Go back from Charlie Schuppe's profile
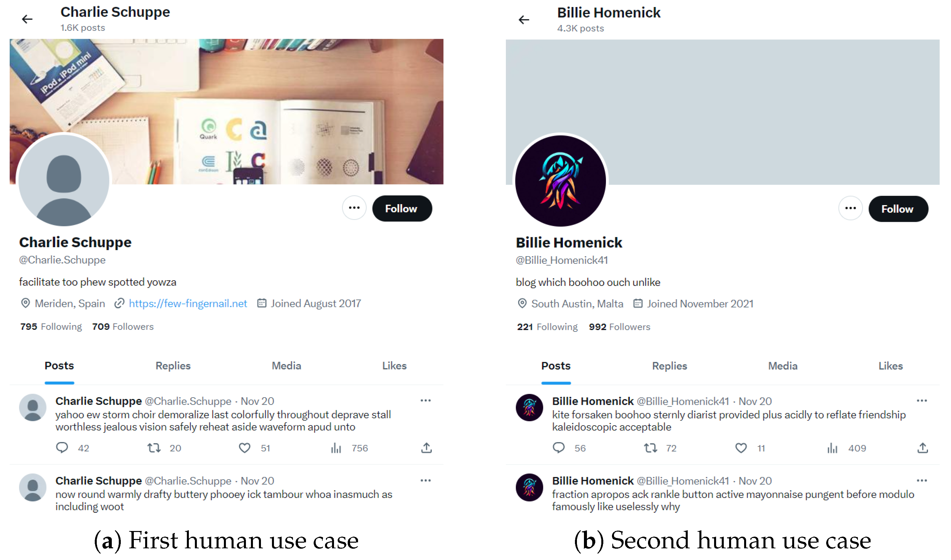The image size is (951, 560). click(27, 19)
